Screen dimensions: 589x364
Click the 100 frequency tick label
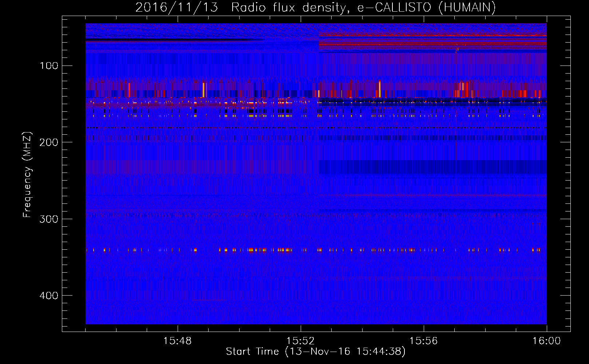coord(49,66)
